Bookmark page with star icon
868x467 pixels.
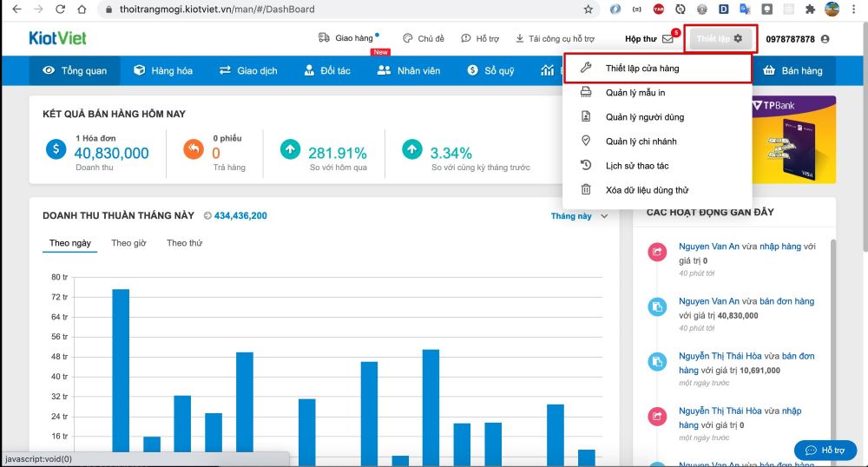[588, 10]
